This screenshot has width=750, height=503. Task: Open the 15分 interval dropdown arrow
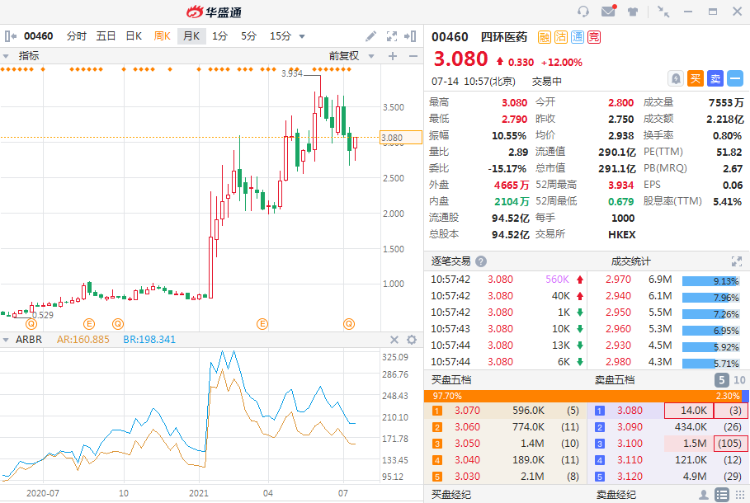302,36
